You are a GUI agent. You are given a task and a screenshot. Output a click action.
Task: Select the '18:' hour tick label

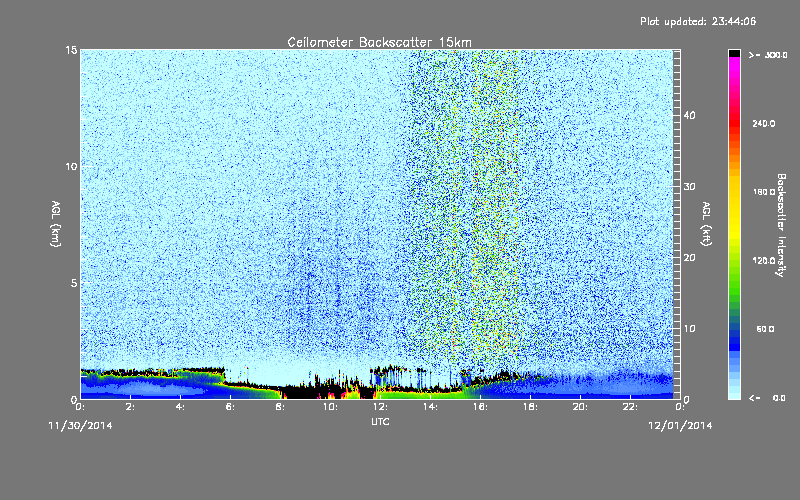tap(530, 407)
